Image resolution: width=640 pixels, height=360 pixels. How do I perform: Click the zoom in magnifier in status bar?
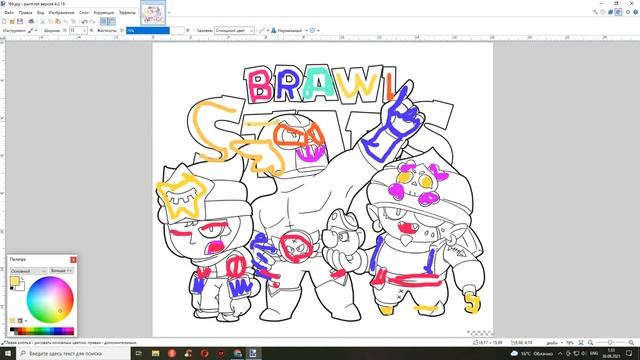[x=631, y=342]
